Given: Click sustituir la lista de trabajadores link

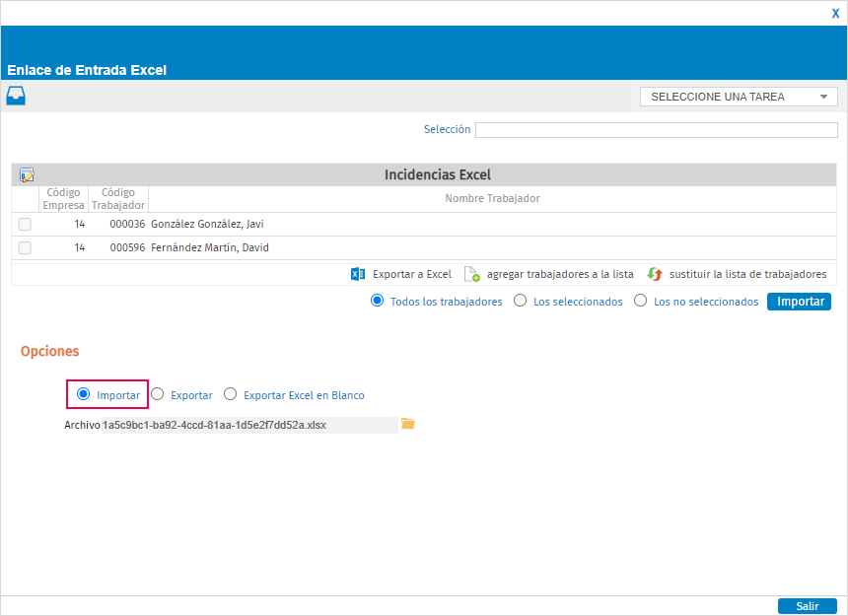Looking at the screenshot, I should 748,275.
